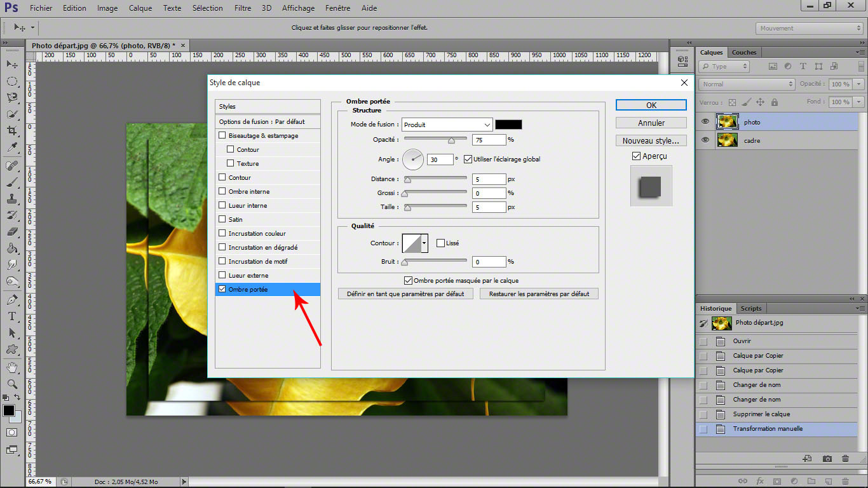This screenshot has width=868, height=488.
Task: Expand the Contour curve picker arrow
Action: (x=424, y=243)
